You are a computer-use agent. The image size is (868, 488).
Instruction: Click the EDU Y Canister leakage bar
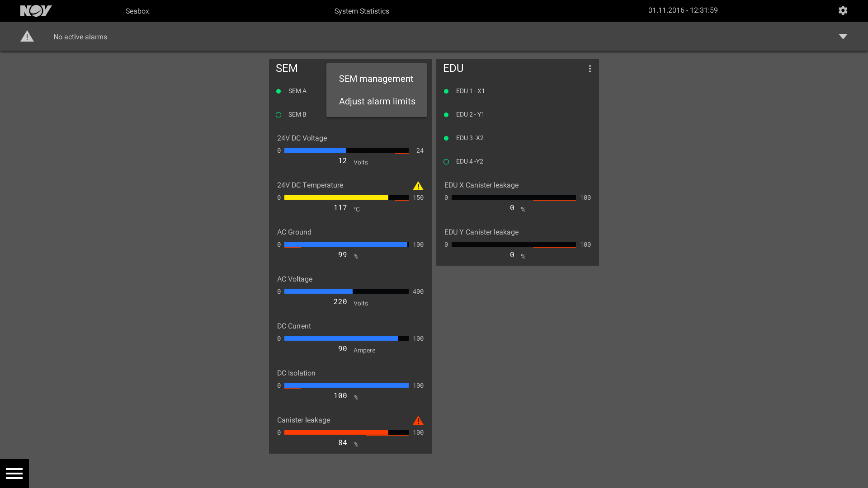514,244
